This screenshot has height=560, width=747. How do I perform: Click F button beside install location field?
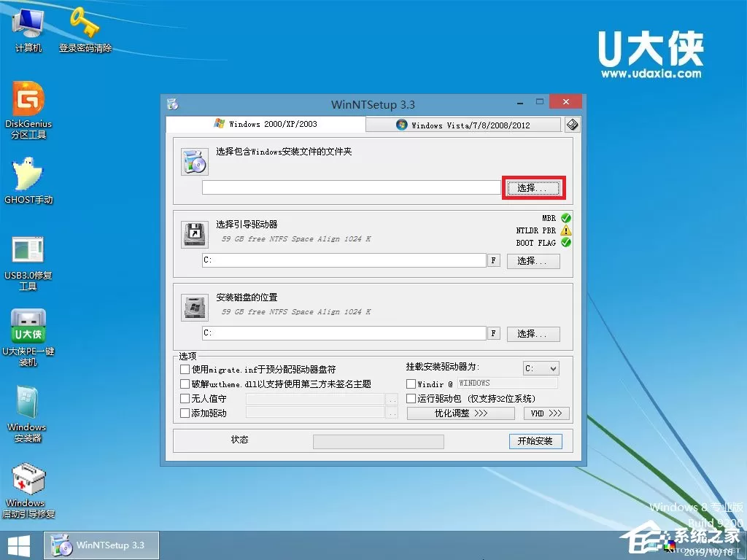pyautogui.click(x=494, y=333)
